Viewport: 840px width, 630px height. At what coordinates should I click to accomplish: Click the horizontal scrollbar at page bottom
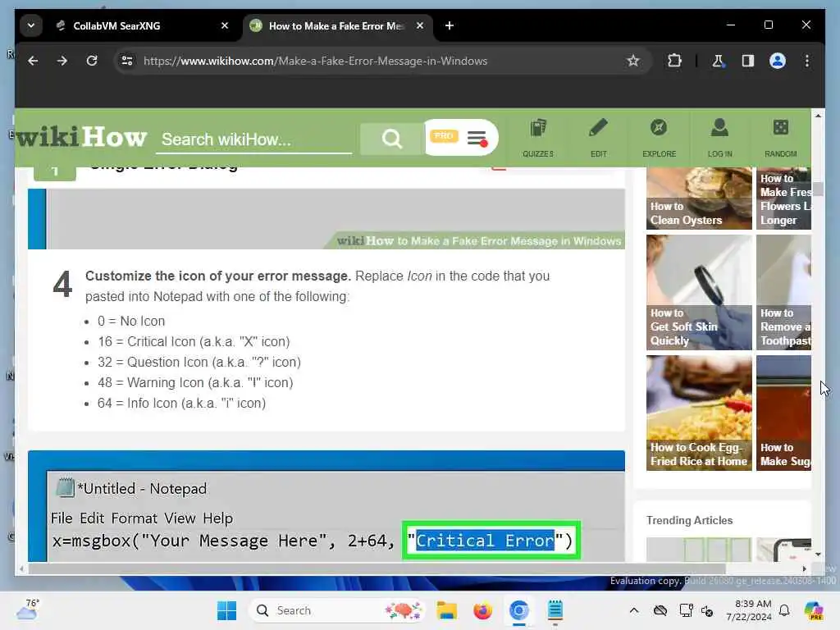click(x=377, y=568)
